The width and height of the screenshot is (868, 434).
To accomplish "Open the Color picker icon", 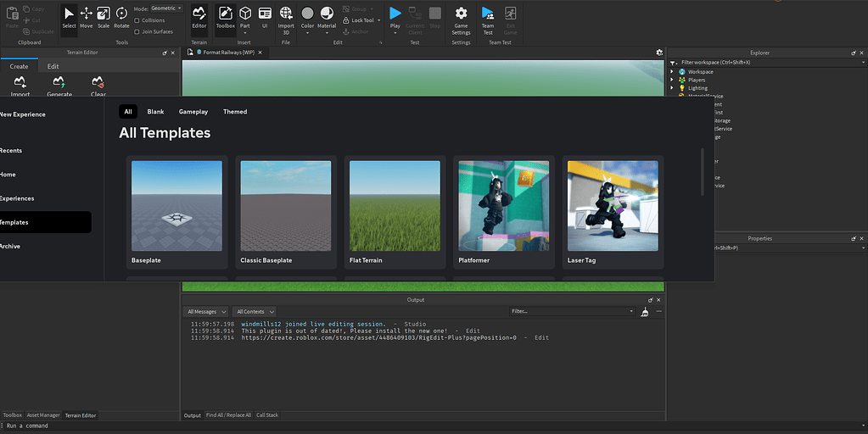I will [x=307, y=14].
